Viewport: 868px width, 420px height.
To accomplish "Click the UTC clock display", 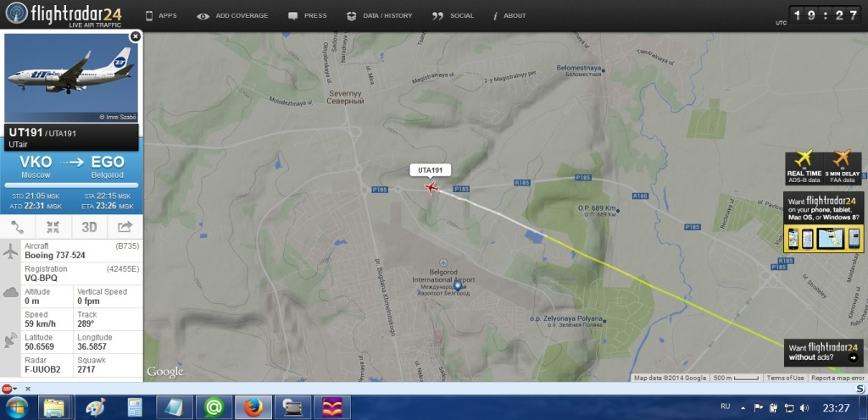I will 824,15.
